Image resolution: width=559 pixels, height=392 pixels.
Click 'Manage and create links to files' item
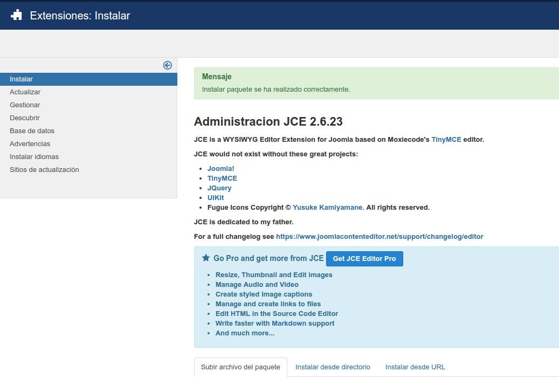pyautogui.click(x=268, y=304)
